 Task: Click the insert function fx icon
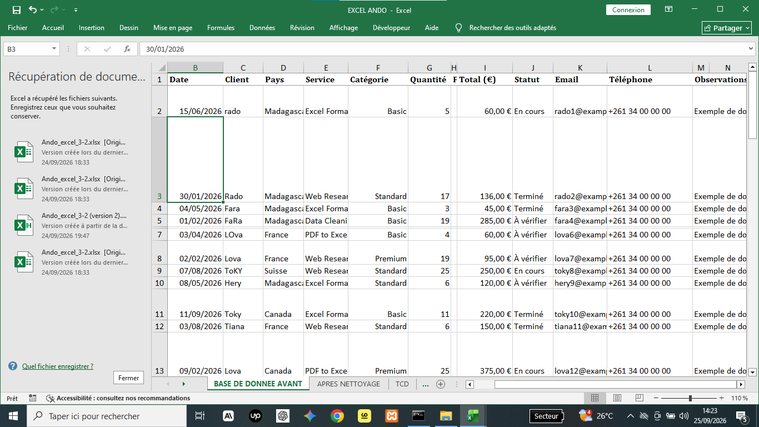point(127,49)
